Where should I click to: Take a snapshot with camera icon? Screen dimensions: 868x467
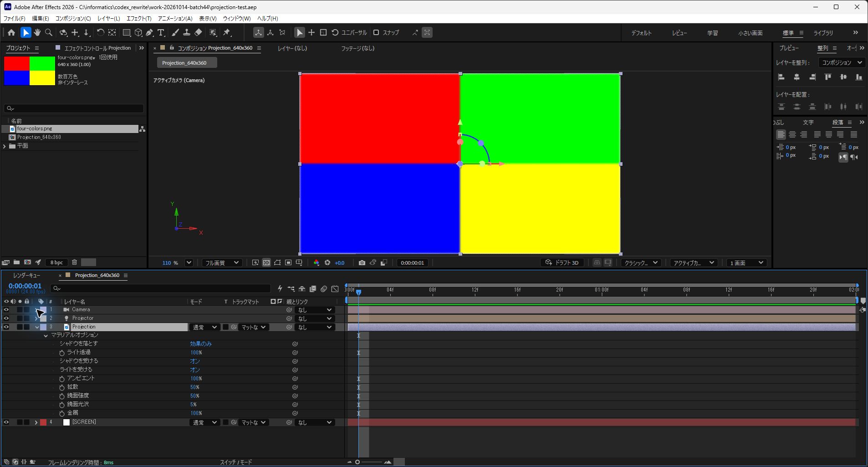[x=362, y=263]
